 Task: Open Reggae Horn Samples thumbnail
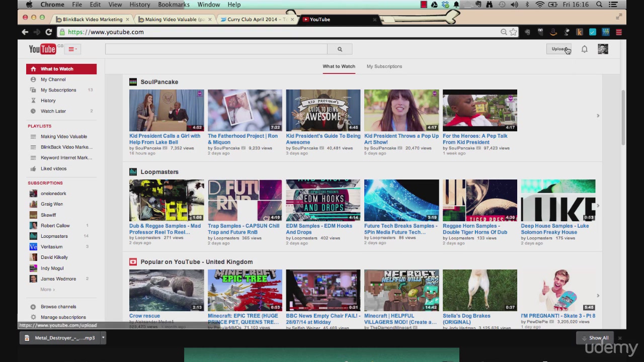tap(479, 201)
